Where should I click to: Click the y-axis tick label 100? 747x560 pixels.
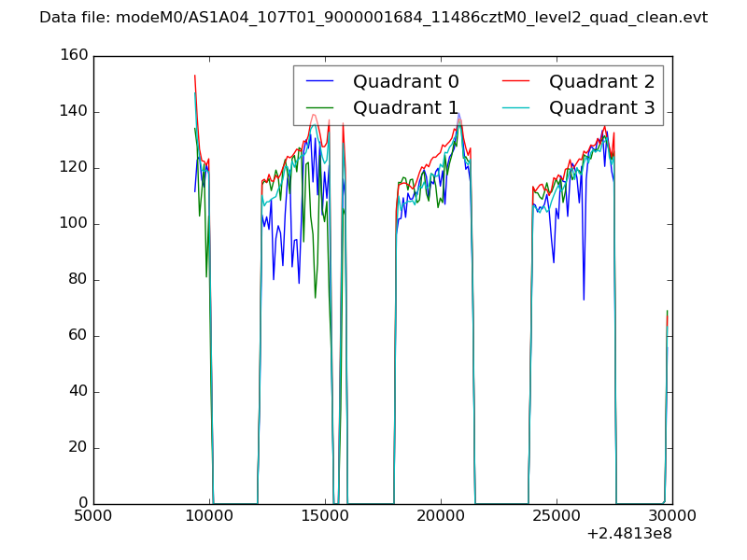[74, 224]
